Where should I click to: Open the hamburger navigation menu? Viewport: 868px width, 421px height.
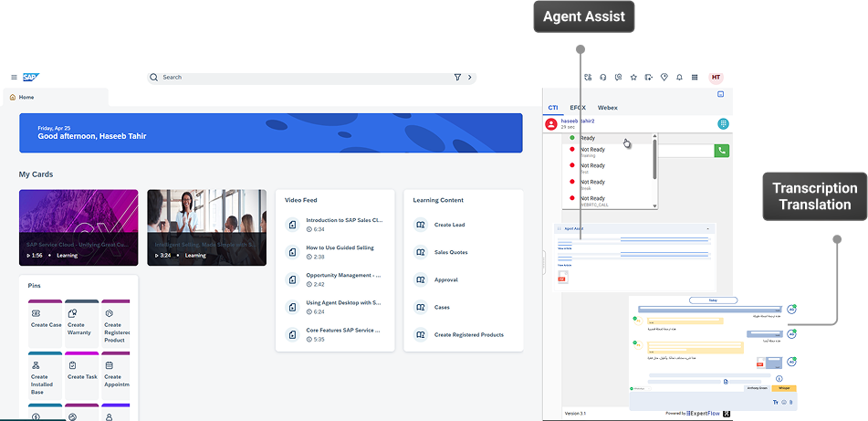(x=14, y=78)
